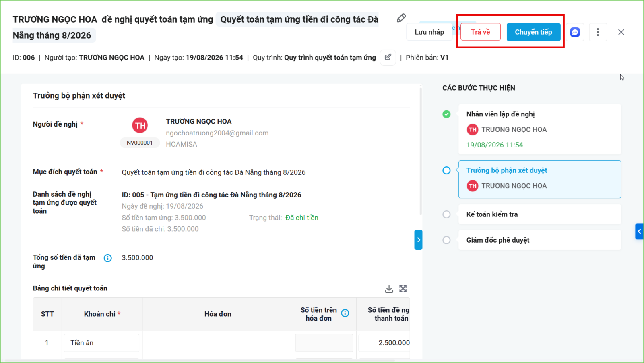Edit the workflow with the icon beside Quy trình

[388, 57]
